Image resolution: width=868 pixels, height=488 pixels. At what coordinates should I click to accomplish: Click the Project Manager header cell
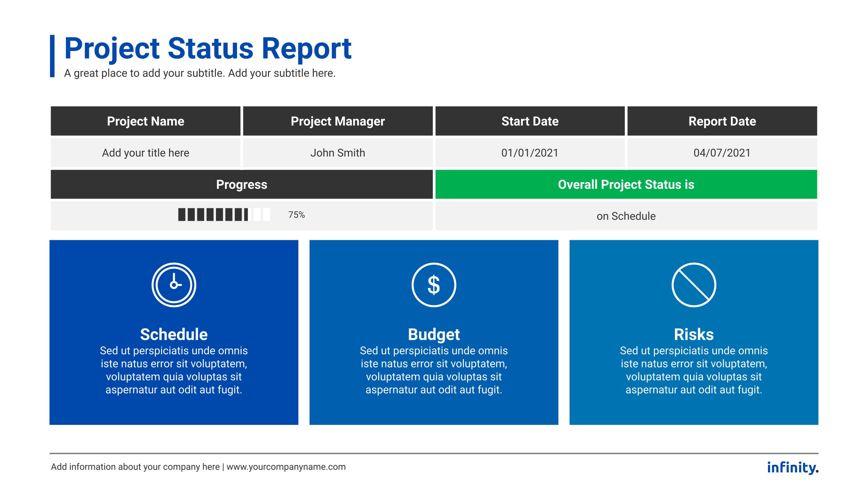[337, 121]
